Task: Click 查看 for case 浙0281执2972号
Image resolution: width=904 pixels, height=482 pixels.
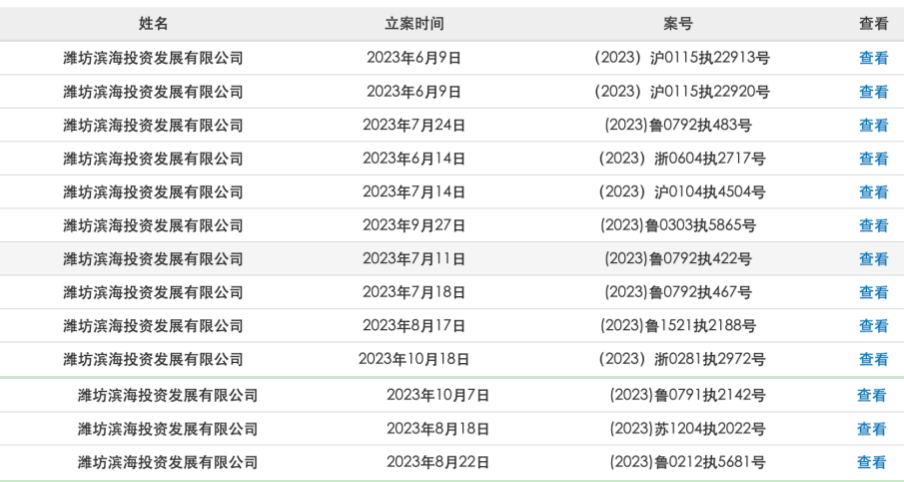Action: (x=873, y=359)
